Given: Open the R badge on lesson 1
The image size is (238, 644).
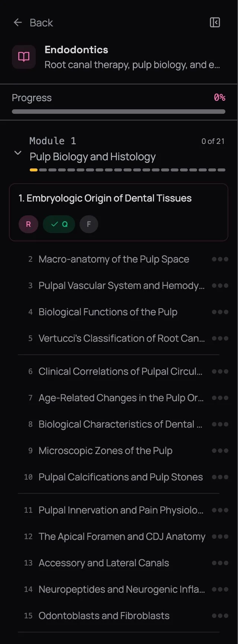Looking at the screenshot, I should pos(28,224).
